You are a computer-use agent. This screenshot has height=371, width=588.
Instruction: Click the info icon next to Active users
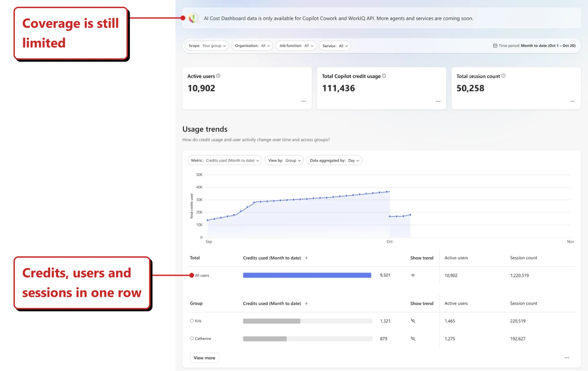click(x=218, y=76)
